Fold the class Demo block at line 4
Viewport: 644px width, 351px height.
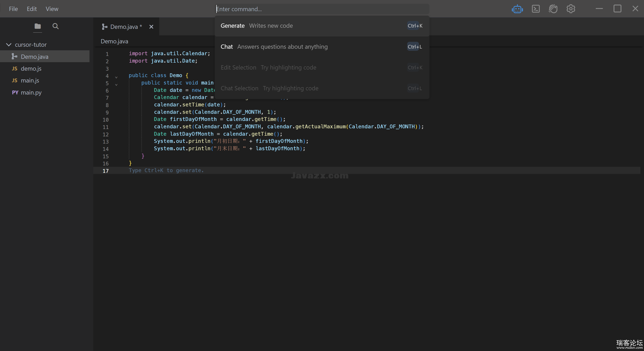(x=116, y=77)
